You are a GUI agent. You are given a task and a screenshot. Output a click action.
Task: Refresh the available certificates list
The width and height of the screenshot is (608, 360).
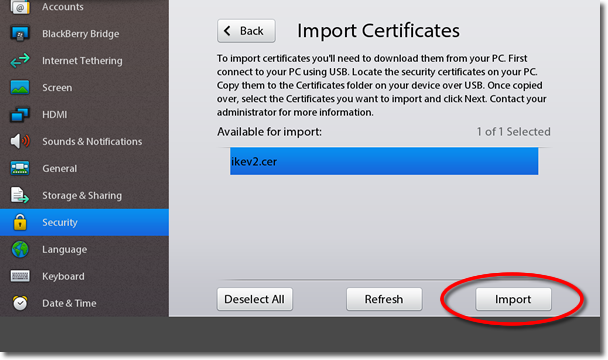tap(384, 299)
